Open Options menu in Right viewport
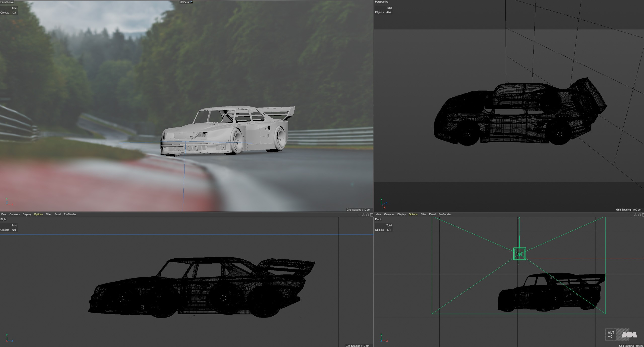 [x=38, y=214]
